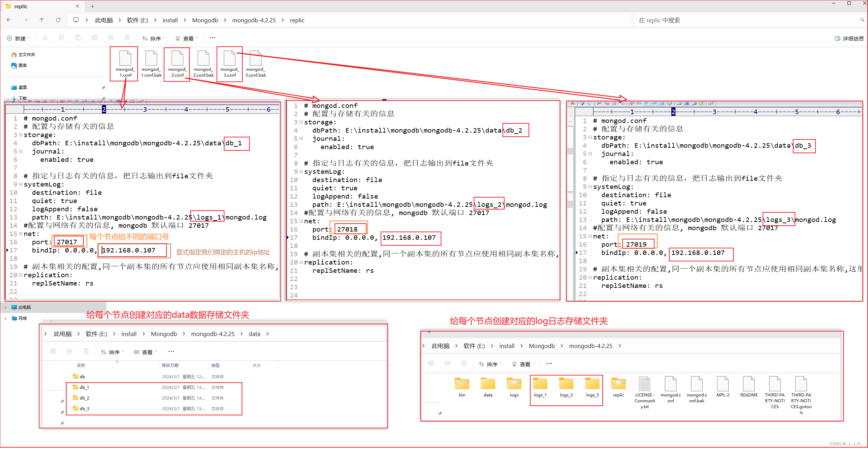Click the search magnifier icon in address row
Screen dimensions: 868x449
coord(862,20)
